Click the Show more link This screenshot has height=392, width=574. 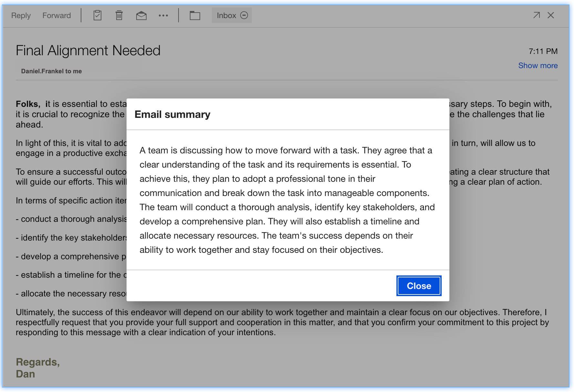pyautogui.click(x=538, y=66)
